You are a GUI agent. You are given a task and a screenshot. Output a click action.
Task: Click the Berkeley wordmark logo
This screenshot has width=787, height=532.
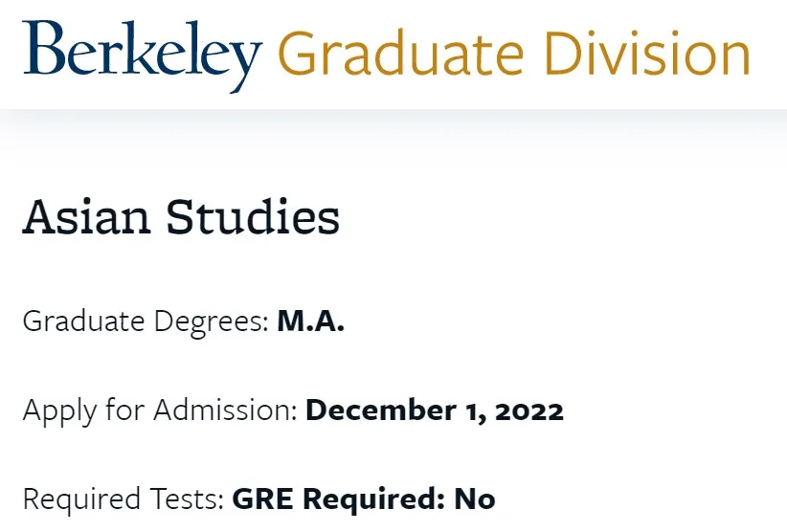click(143, 52)
